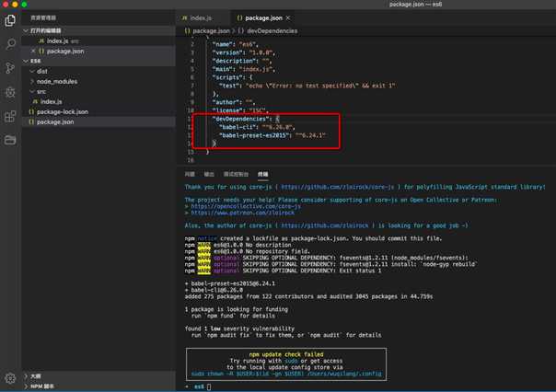Screen dimensions: 556x392
Task: Switch to the Output panel tab
Action: (209, 174)
